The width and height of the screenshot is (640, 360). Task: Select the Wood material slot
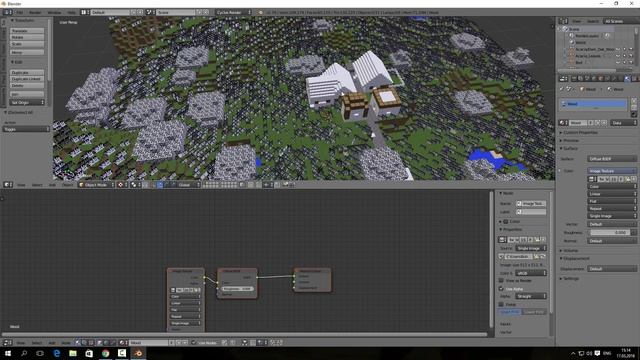tap(594, 104)
